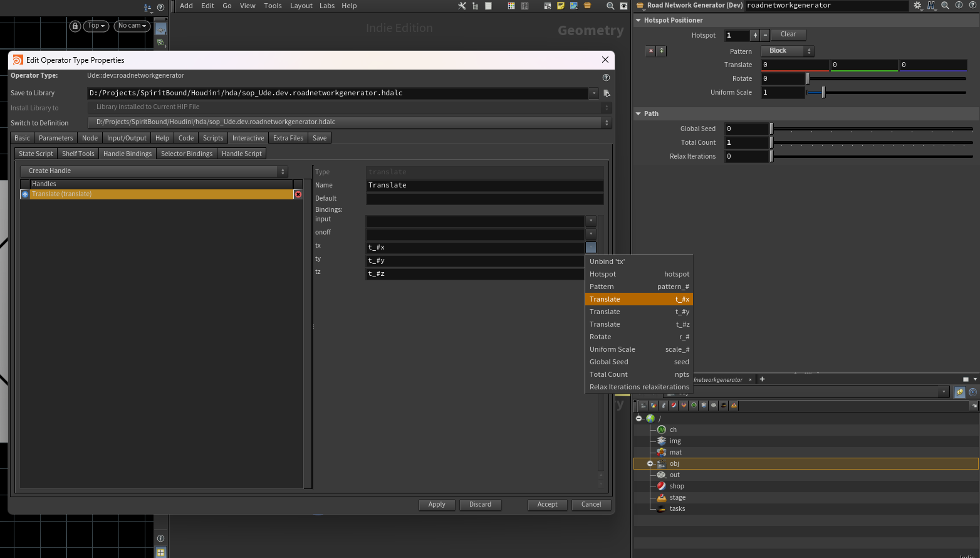
Task: Open the yellow sticky note icon
Action: (561, 6)
